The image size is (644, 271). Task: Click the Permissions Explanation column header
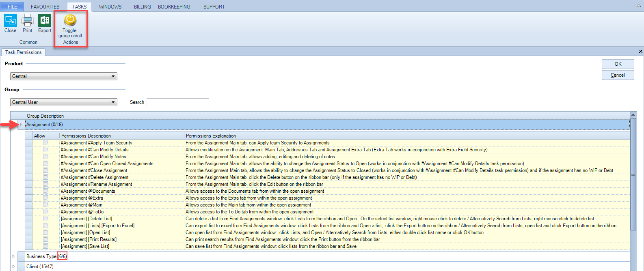[407, 136]
